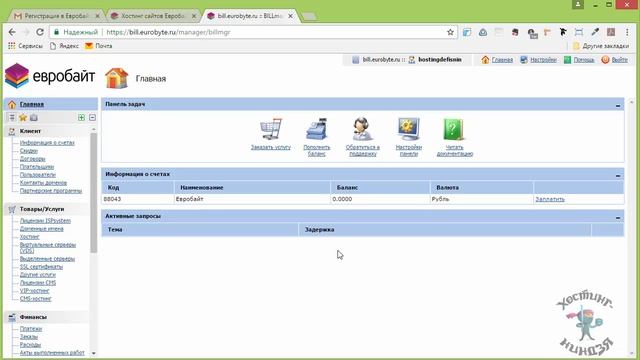This screenshot has height=360, width=640.
Task: Collapse all menu sections with the minus icon
Action: point(92,118)
